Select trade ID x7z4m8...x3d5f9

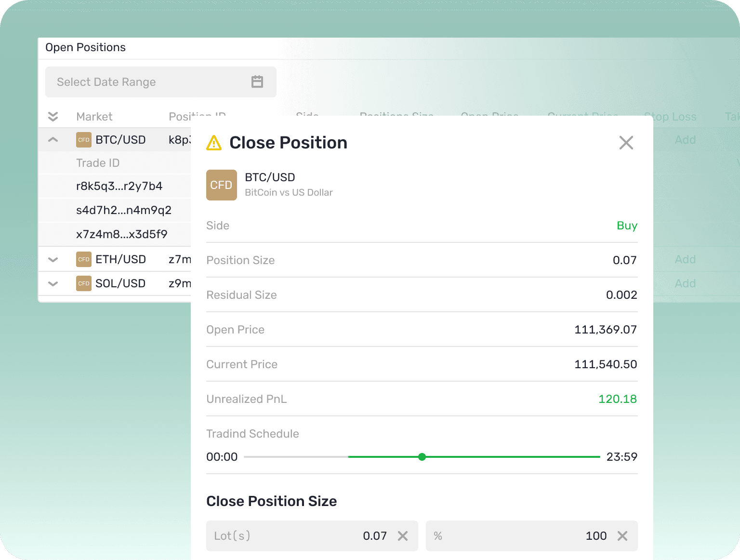pyautogui.click(x=122, y=234)
